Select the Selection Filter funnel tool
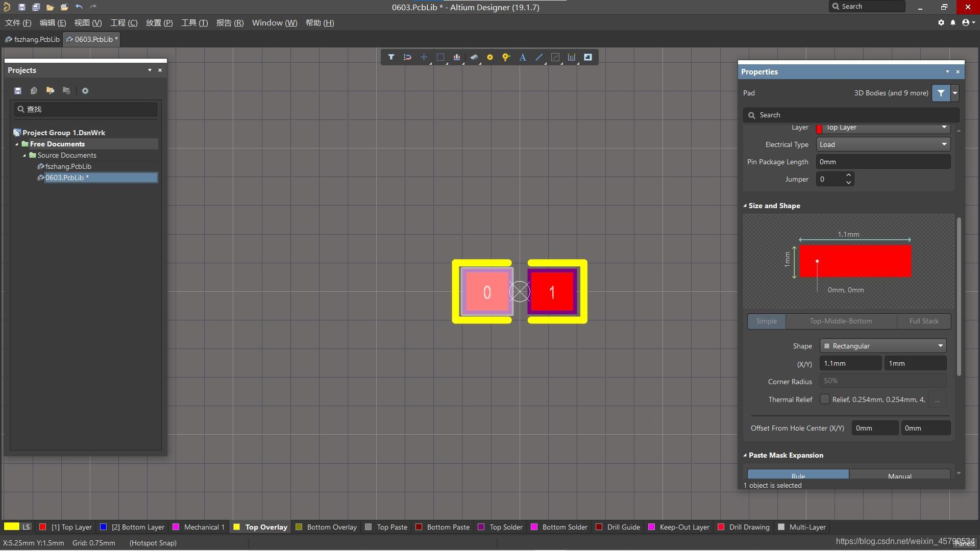Viewport: 980px width, 551px height. click(391, 57)
